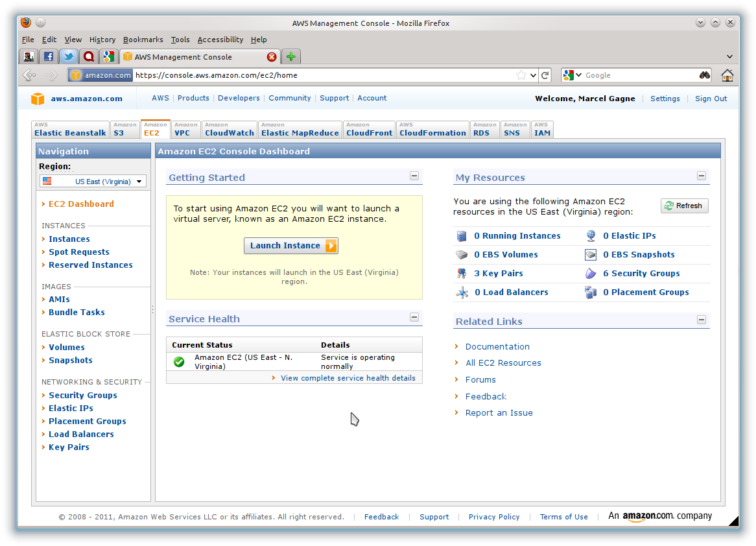756x546 pixels.
Task: Click the green service health checkmark
Action: (x=179, y=362)
